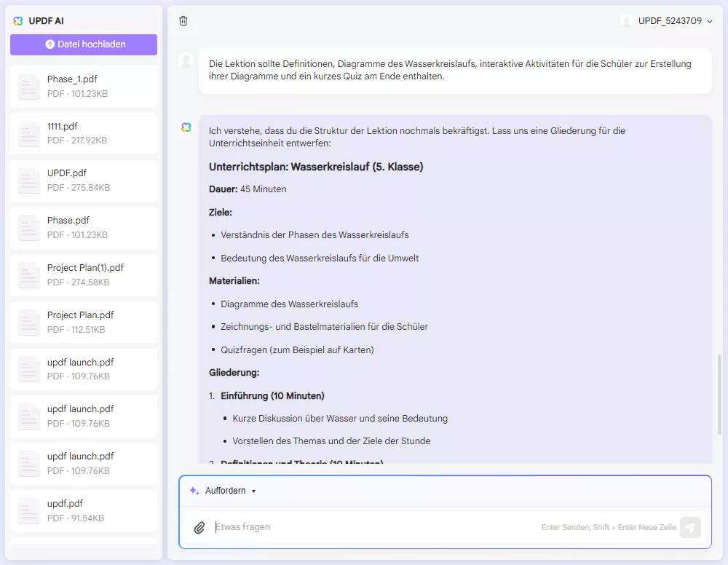Open file Project Plan(1).pdf

(84, 275)
